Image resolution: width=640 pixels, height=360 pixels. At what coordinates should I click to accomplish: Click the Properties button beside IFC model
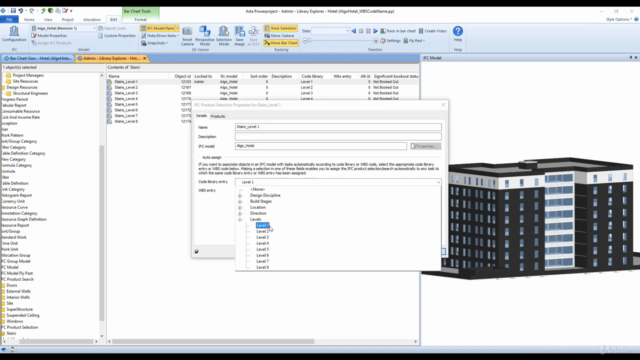pyautogui.click(x=425, y=146)
